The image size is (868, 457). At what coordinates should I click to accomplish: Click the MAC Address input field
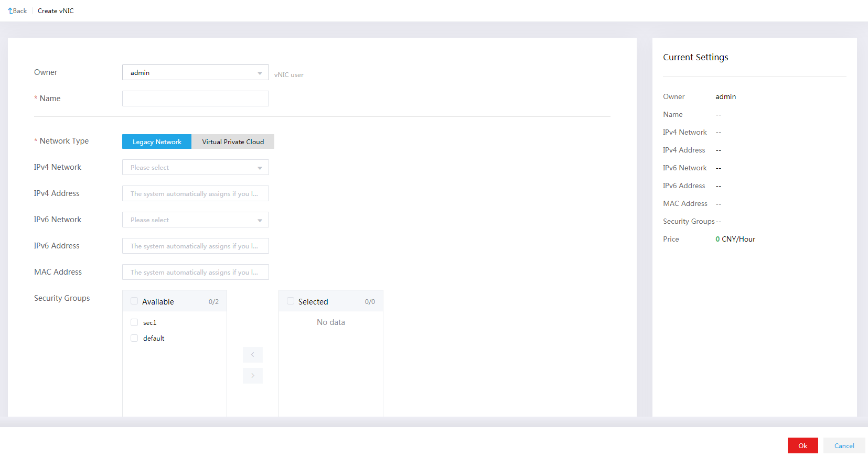tap(196, 272)
